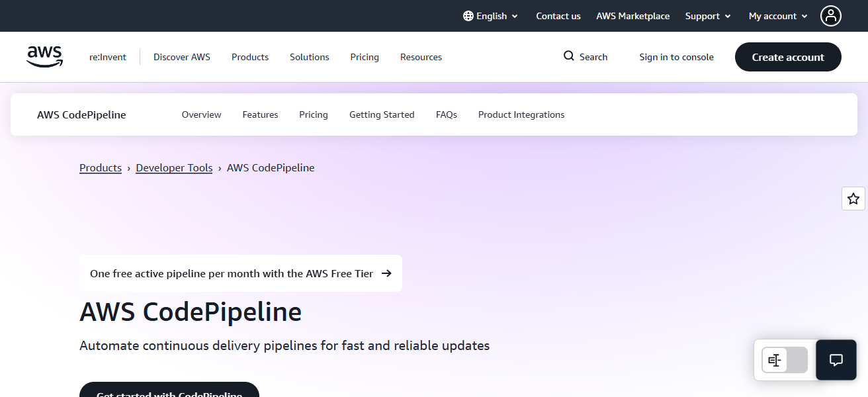Click the Get started with CodePipeline button
The width and height of the screenshot is (868, 397).
tap(169, 393)
